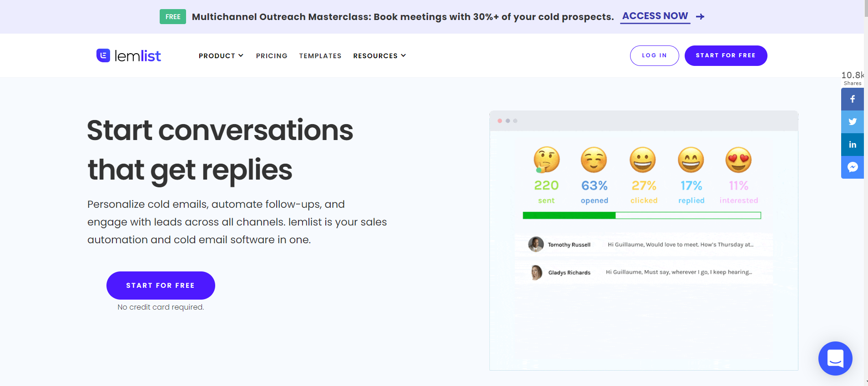
Task: Open the chat widget bubble
Action: coord(835,358)
